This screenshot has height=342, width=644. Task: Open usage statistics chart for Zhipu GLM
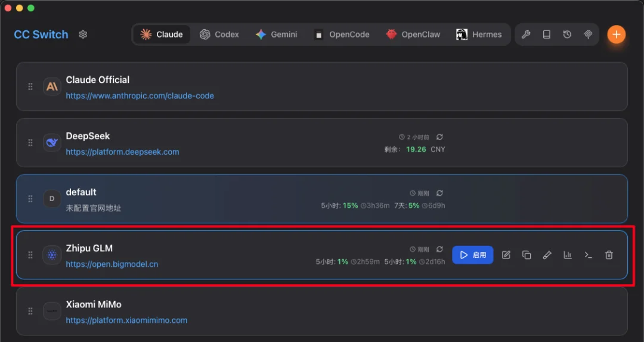click(x=568, y=255)
